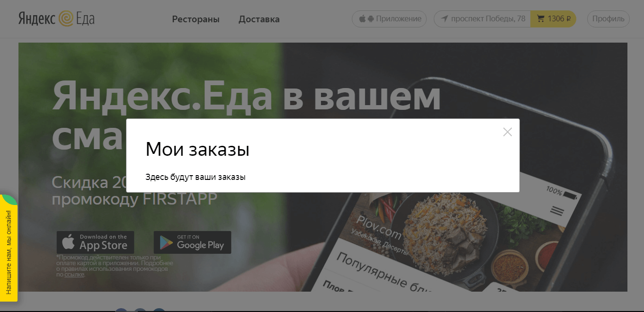Image resolution: width=644 pixels, height=312 pixels.
Task: Click the Apple logo on App Store badge
Action: [x=69, y=242]
